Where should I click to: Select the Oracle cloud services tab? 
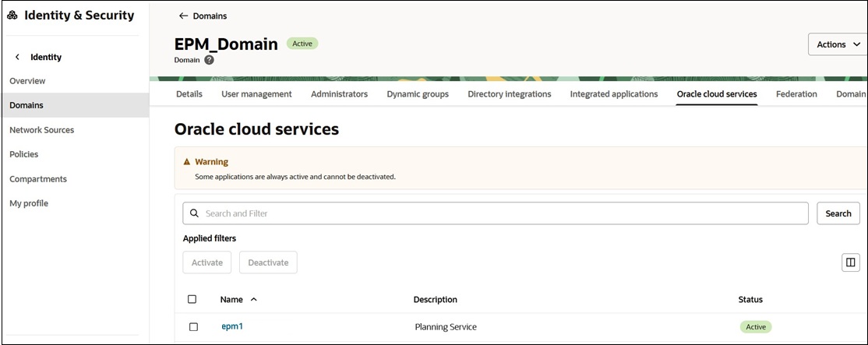point(717,94)
